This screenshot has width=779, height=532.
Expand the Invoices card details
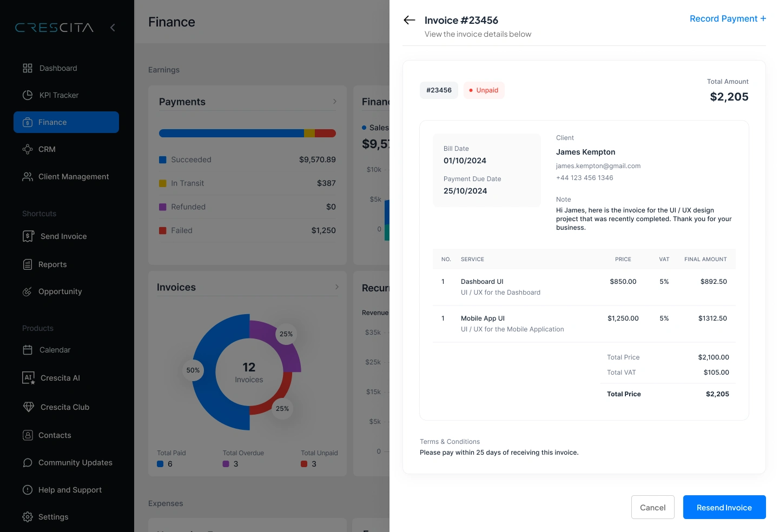[337, 287]
